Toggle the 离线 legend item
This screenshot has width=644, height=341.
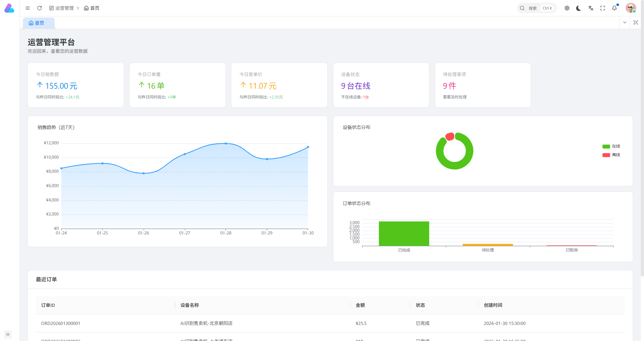[611, 155]
